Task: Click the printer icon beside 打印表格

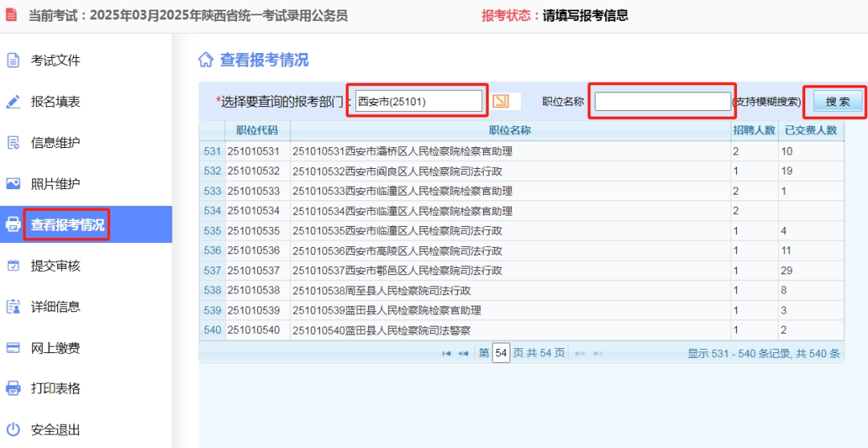Action: (x=13, y=388)
